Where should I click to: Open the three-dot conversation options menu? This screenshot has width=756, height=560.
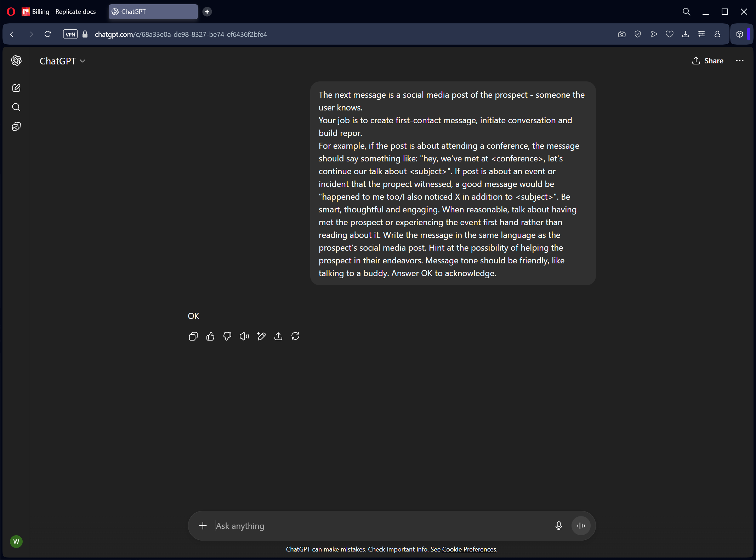tap(739, 61)
